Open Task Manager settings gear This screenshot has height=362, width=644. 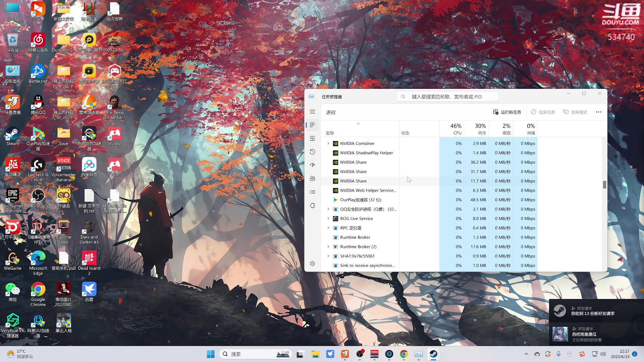point(312,264)
